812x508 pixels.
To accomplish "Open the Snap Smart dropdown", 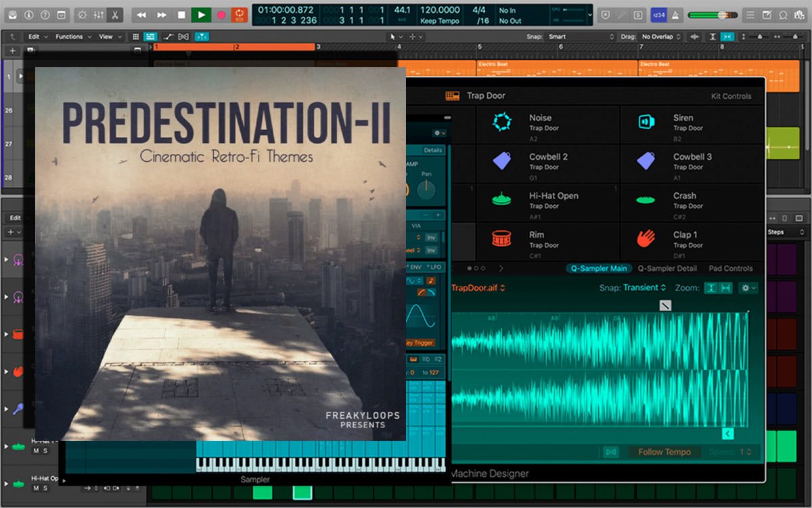I will 581,37.
